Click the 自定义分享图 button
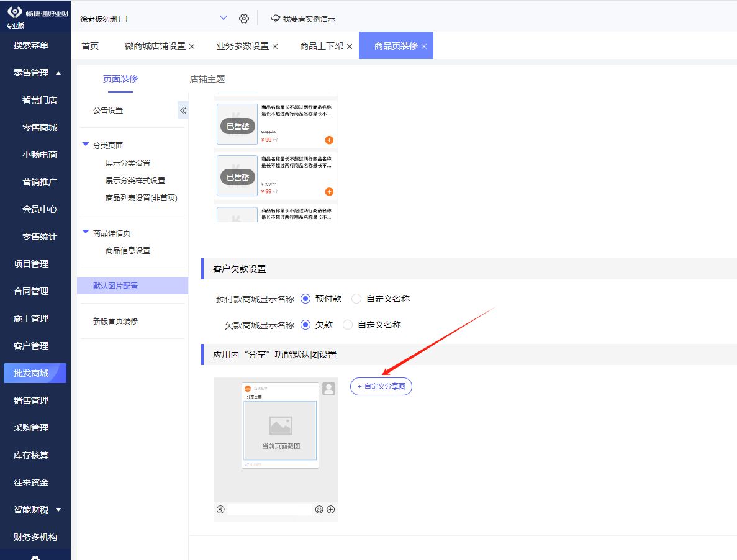The image size is (737, 560). pos(381,386)
